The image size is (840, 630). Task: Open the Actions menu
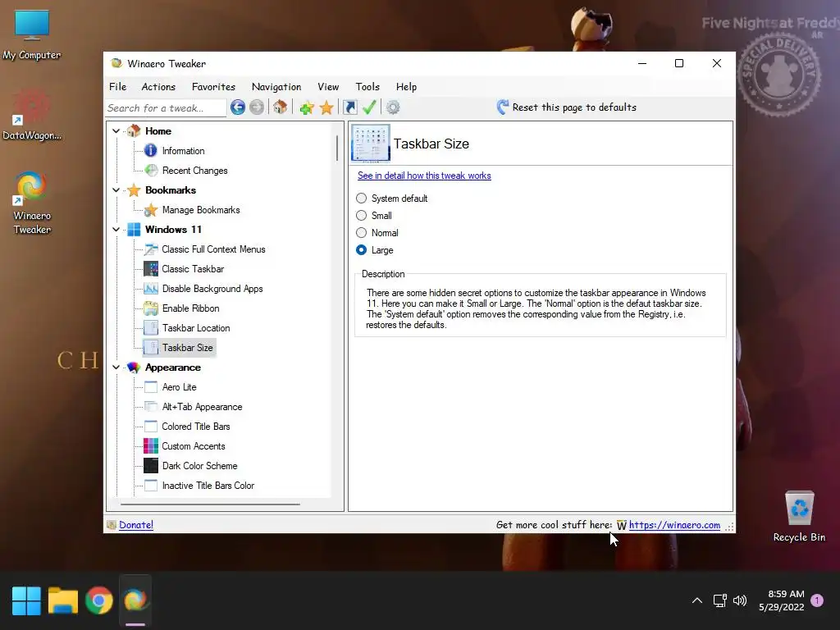158,87
